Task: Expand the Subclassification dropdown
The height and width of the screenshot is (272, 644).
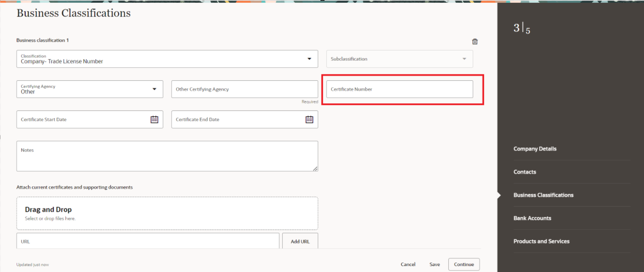Action: 464,59
